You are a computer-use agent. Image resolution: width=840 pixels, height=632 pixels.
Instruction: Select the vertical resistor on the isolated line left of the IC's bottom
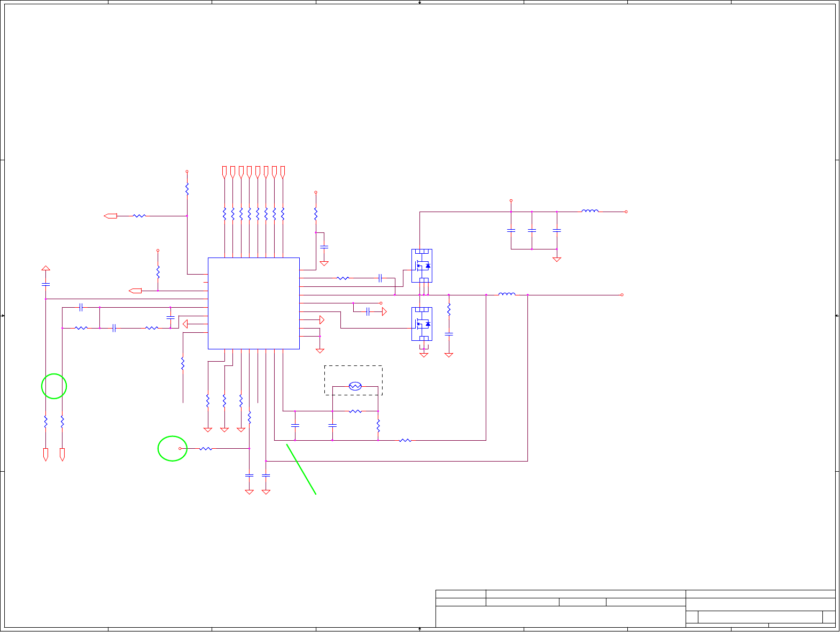click(x=183, y=363)
